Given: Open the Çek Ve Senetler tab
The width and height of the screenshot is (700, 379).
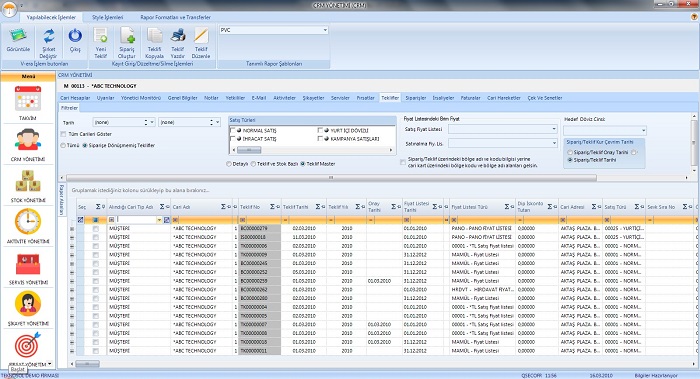Looking at the screenshot, I should point(545,98).
